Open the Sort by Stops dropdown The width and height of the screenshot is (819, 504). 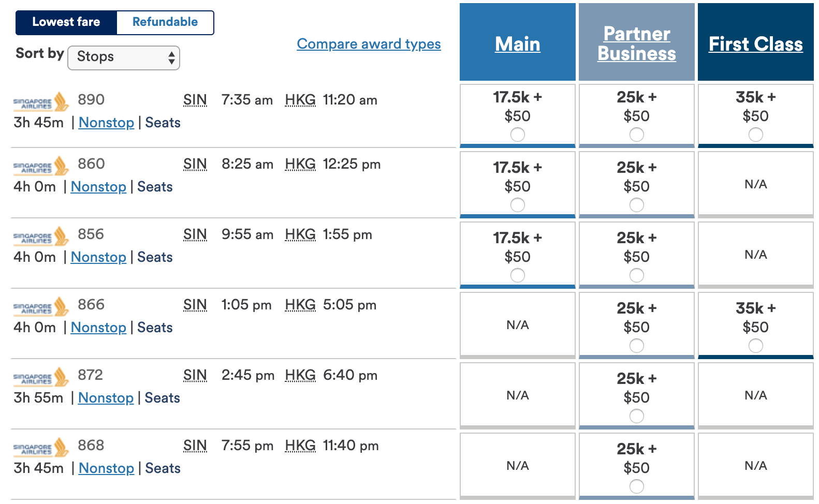[124, 57]
